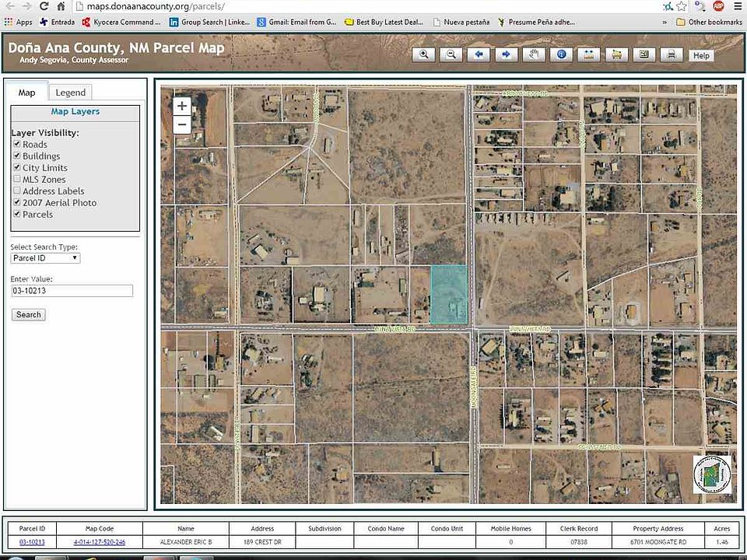Select the zoom out magnifier tool

pyautogui.click(x=451, y=54)
